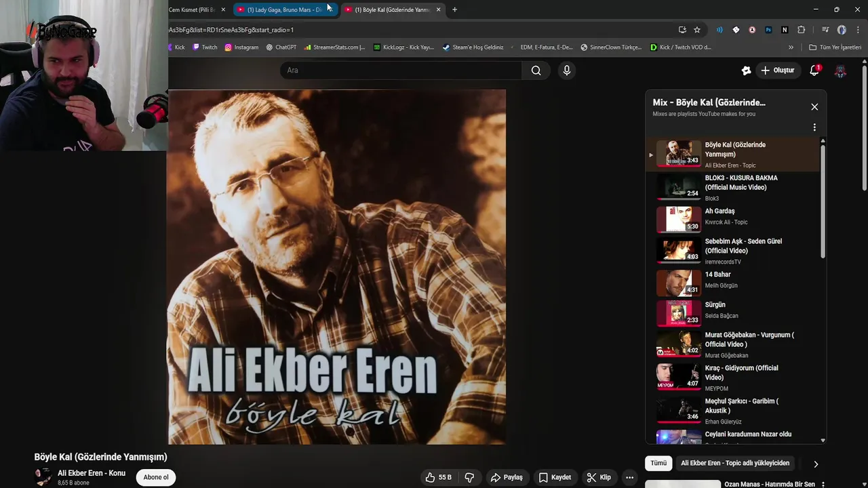Screen dimensions: 868x488
Task: Like the video with thumbs up
Action: pos(438,477)
